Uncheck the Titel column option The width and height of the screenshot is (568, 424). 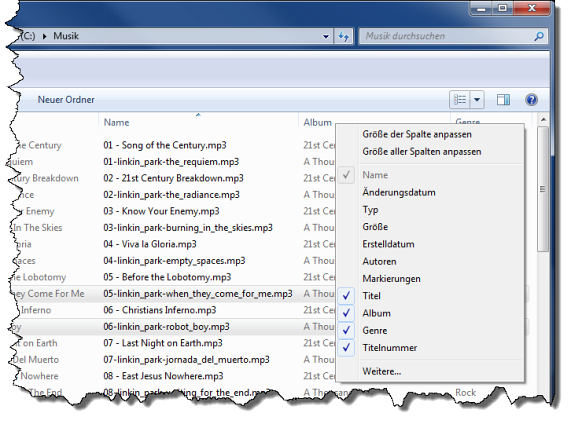[x=346, y=296]
